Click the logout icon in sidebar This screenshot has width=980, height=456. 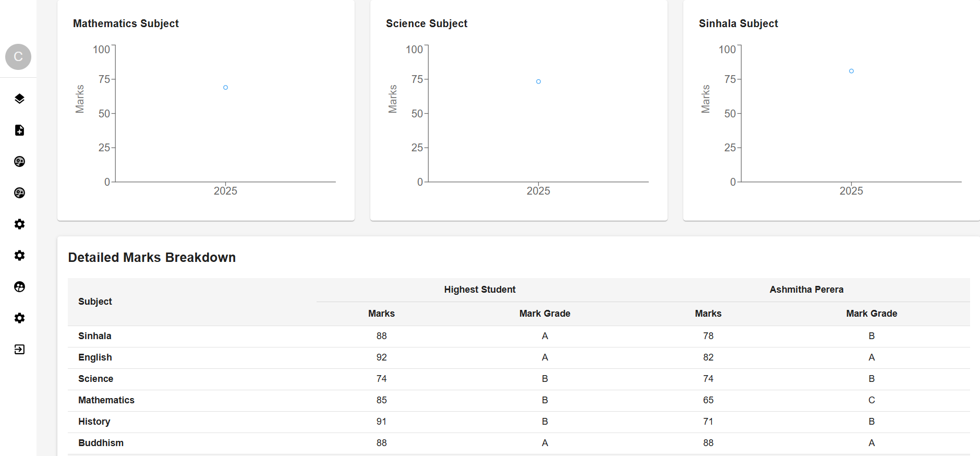pyautogui.click(x=19, y=349)
